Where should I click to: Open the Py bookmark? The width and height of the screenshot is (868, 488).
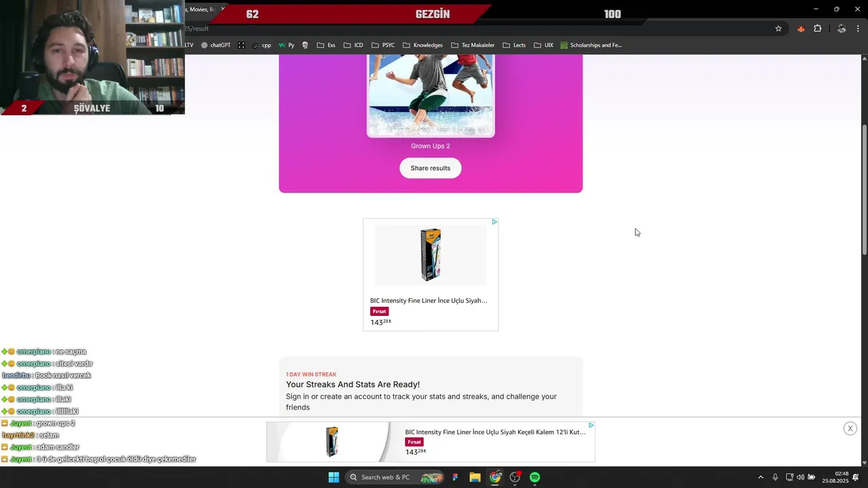pos(286,45)
